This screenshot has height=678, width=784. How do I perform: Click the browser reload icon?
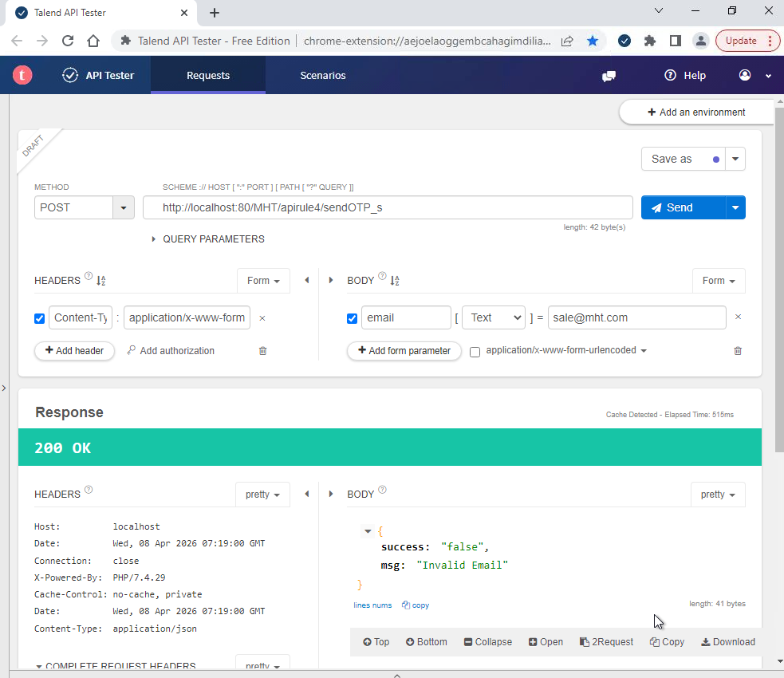pyautogui.click(x=68, y=41)
